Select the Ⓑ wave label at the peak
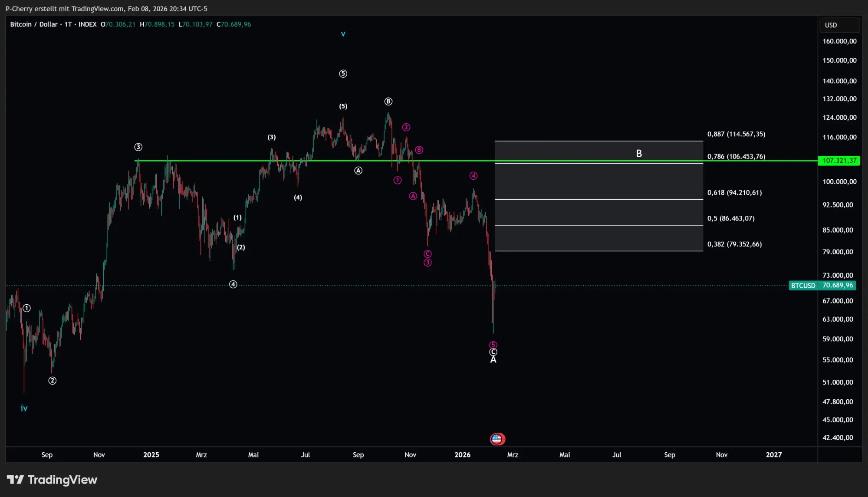Image resolution: width=868 pixels, height=497 pixels. (388, 101)
